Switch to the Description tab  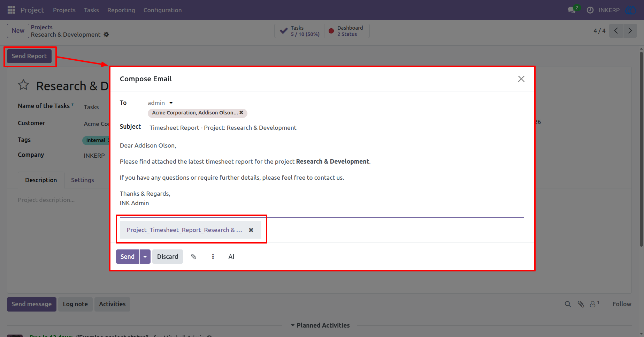(x=41, y=180)
